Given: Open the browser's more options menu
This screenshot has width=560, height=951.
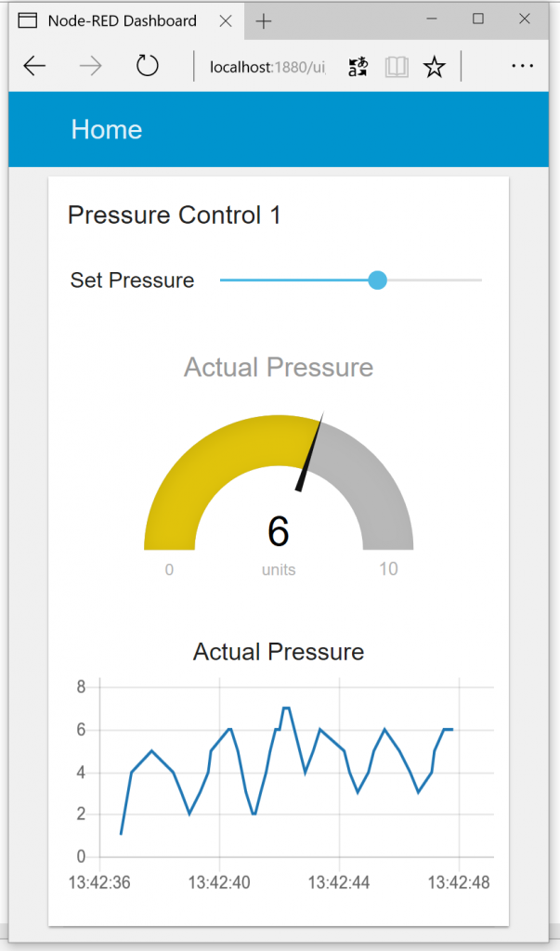Looking at the screenshot, I should click(x=522, y=66).
